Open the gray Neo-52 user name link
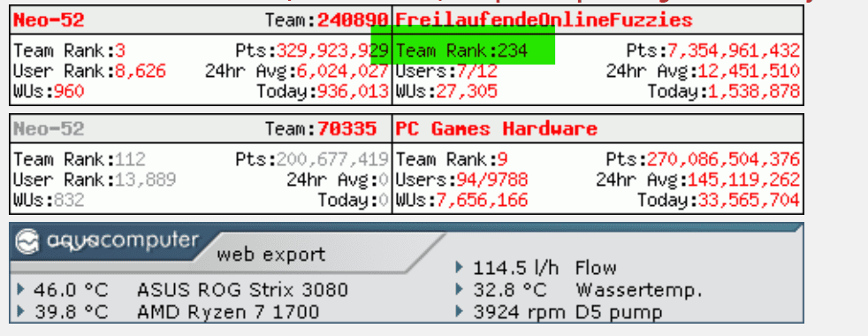This screenshot has height=336, width=868. click(x=49, y=129)
